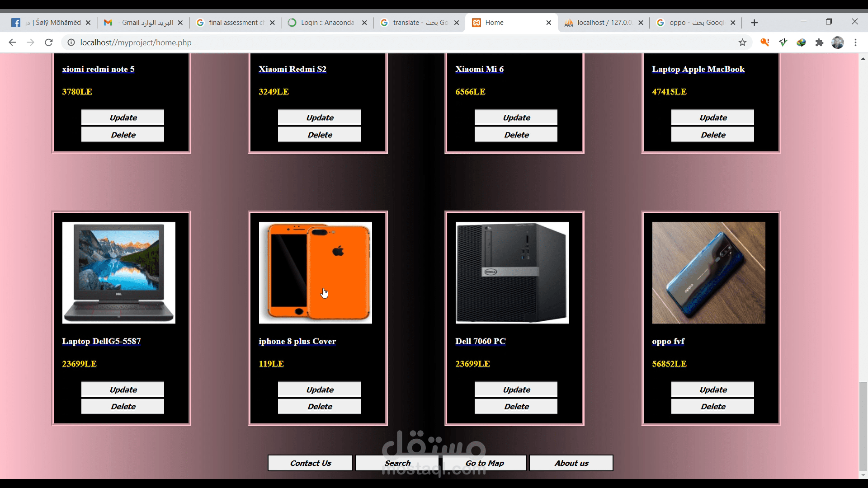Click the Contact Us footer button
The width and height of the screenshot is (868, 488).
pos(310,463)
